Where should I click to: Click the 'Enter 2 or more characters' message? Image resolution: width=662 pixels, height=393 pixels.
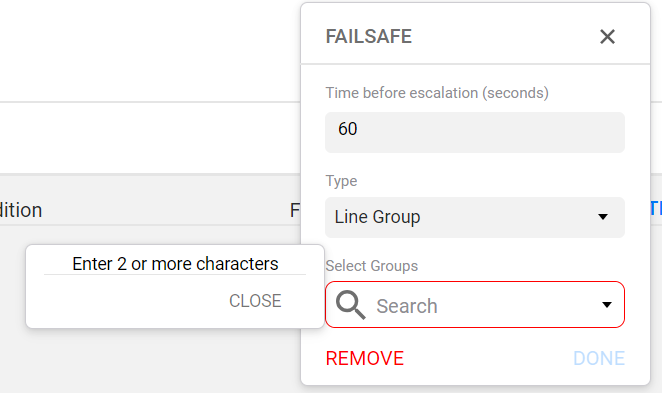pyautogui.click(x=175, y=264)
